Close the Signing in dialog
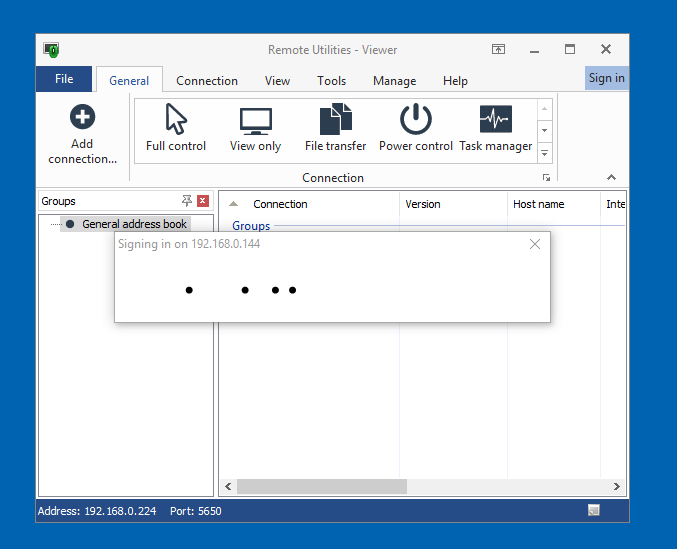Image resolution: width=677 pixels, height=549 pixels. [x=535, y=244]
